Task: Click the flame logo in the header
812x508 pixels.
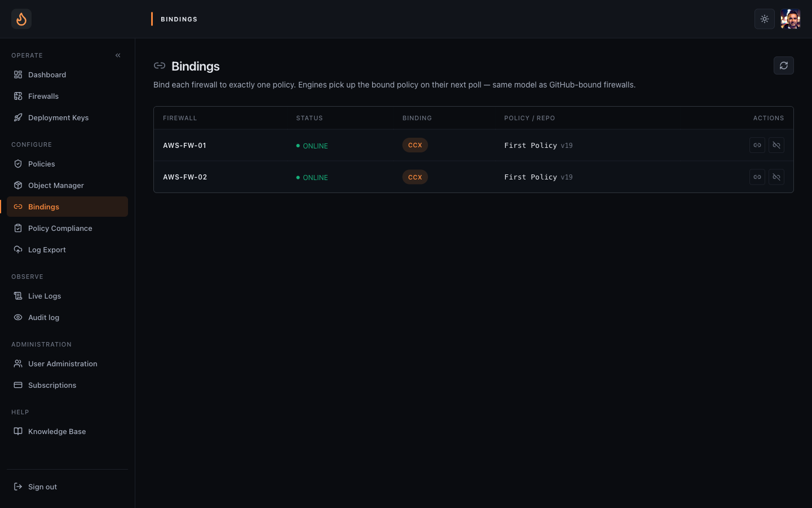Action: 21,19
